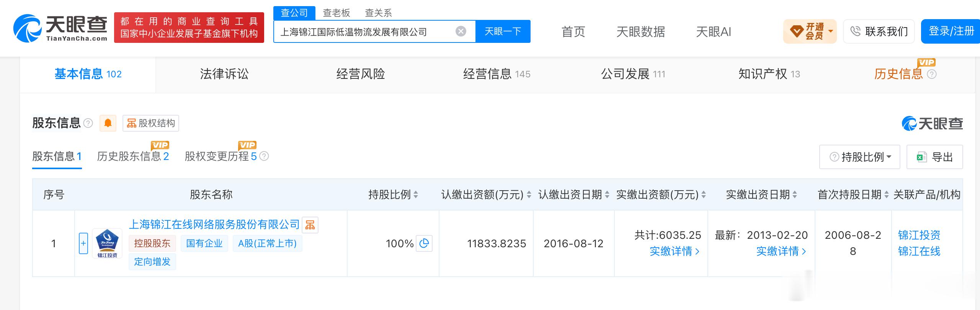Go to 天眼数据 in the top navigation
This screenshot has width=980, height=310.
coord(641,31)
